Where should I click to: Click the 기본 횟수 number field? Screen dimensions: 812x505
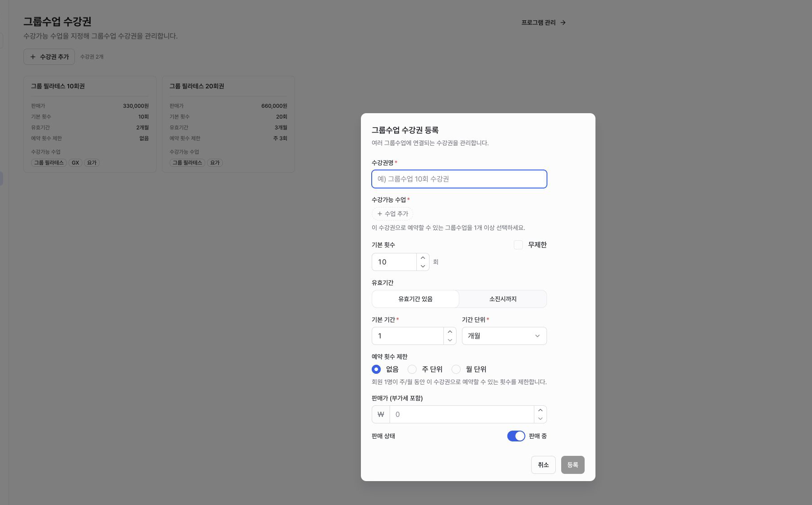tap(394, 262)
